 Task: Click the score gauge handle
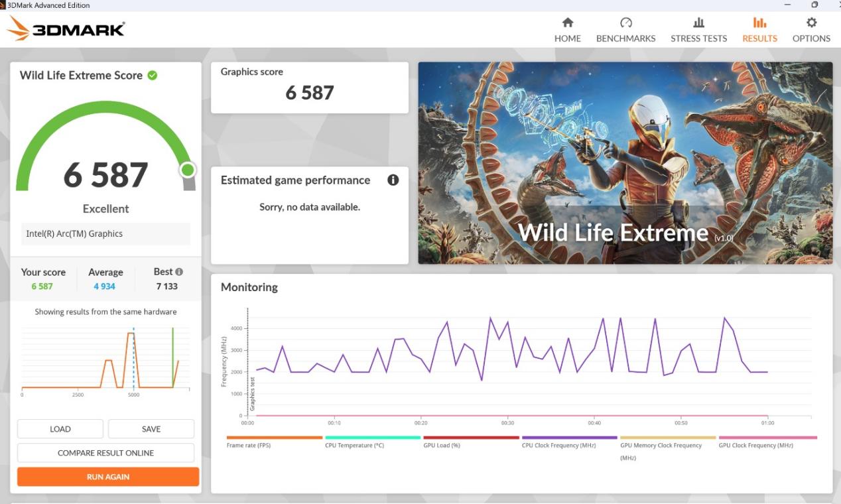point(188,170)
